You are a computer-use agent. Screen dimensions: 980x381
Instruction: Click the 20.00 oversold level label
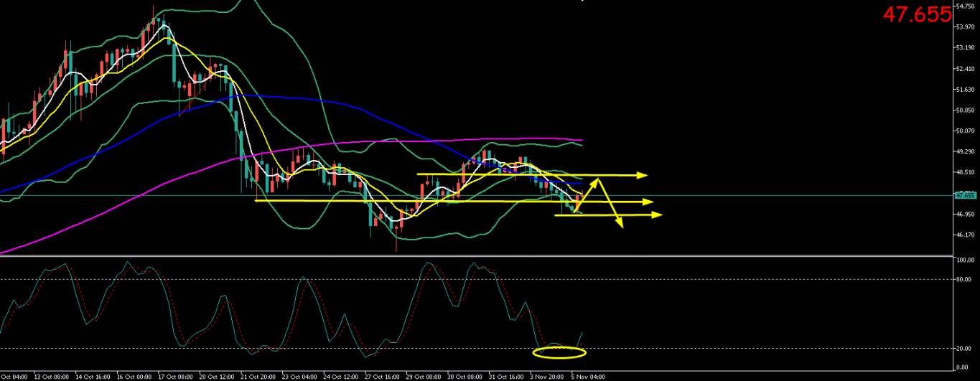point(964,348)
